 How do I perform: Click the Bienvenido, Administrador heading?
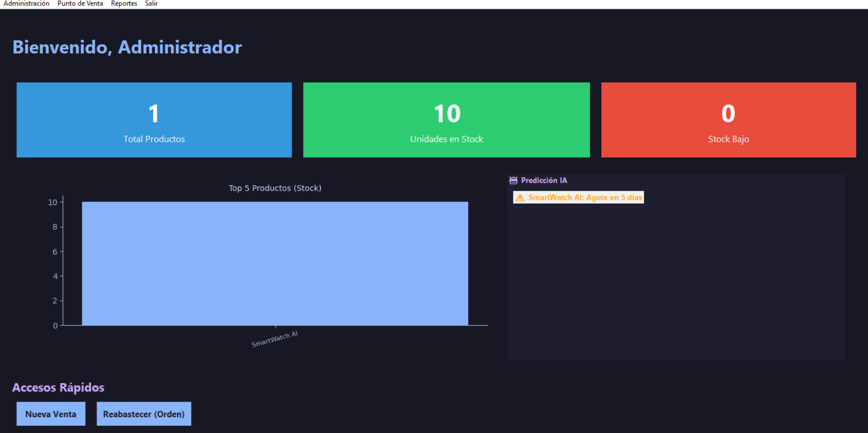coord(127,47)
